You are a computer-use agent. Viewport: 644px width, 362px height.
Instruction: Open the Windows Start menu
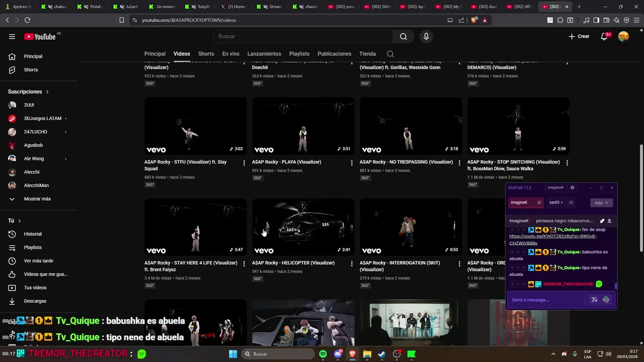pyautogui.click(x=233, y=354)
